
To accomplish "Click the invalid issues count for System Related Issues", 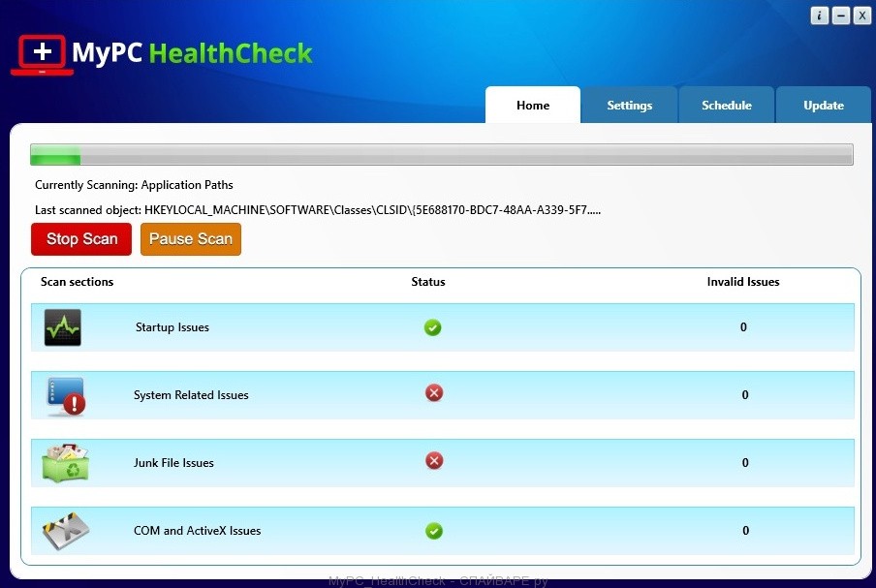I will [745, 395].
